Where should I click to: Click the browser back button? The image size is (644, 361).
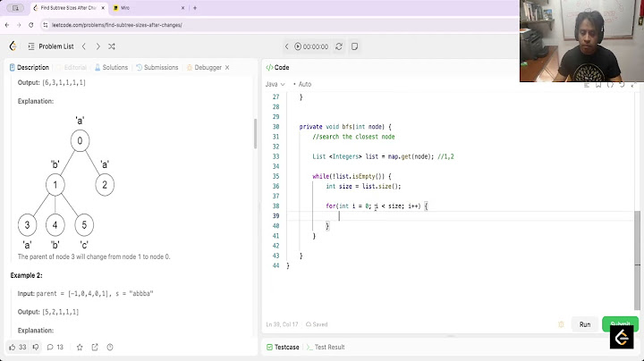tap(7, 25)
